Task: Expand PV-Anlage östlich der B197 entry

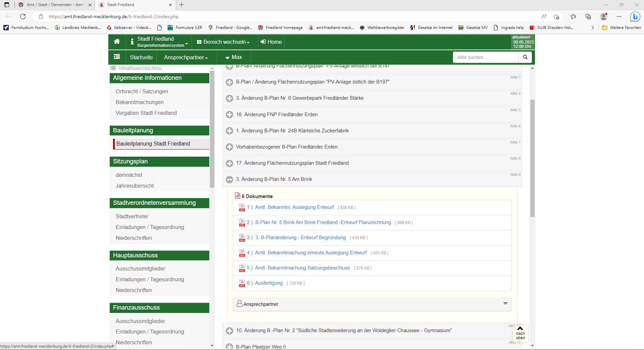Action: click(229, 82)
